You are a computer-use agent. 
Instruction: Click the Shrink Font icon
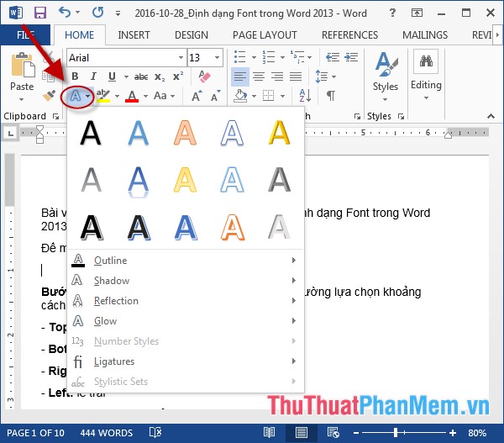point(215,96)
